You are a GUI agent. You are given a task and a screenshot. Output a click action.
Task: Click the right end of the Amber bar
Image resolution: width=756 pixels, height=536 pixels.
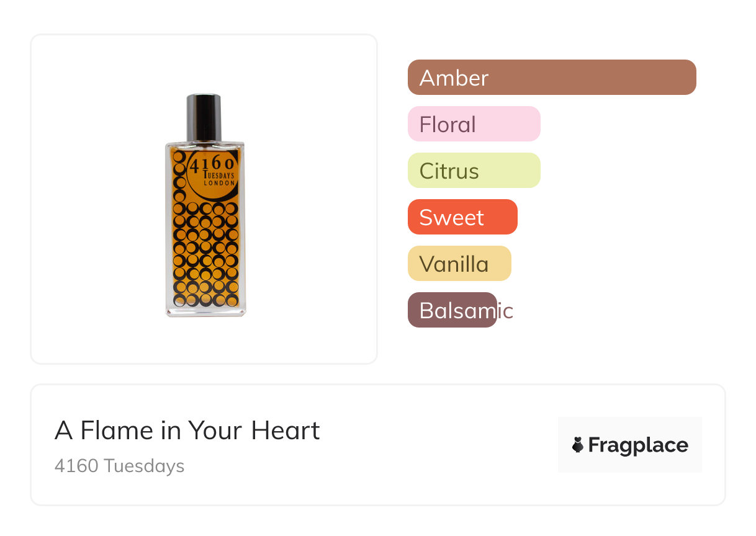coord(686,78)
